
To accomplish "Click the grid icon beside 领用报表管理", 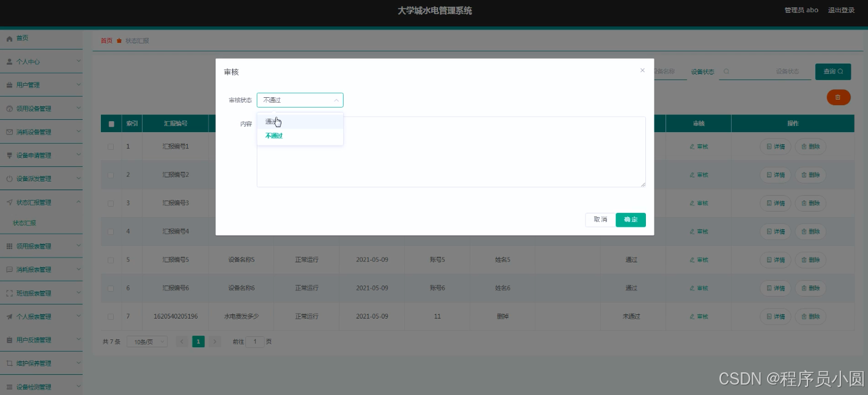I will click(x=9, y=246).
